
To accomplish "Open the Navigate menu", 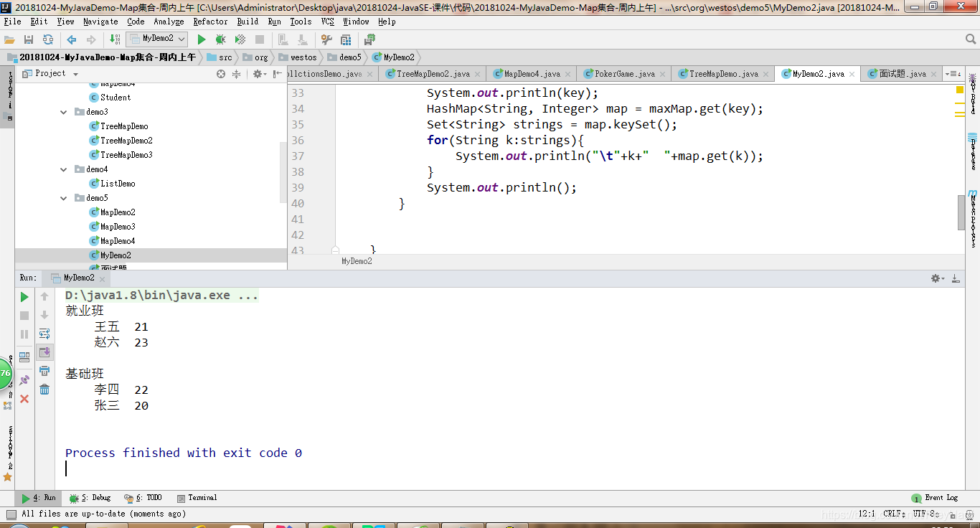I will [x=100, y=22].
